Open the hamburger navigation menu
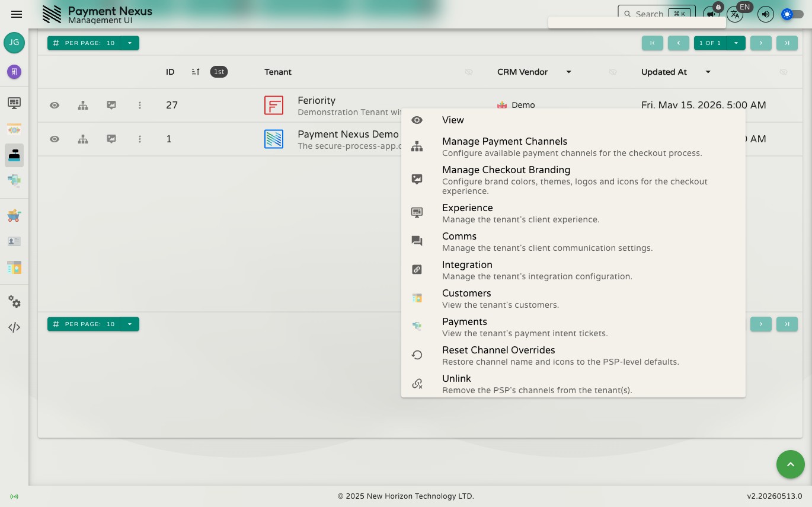Screen dimensions: 812x507 [17, 14]
